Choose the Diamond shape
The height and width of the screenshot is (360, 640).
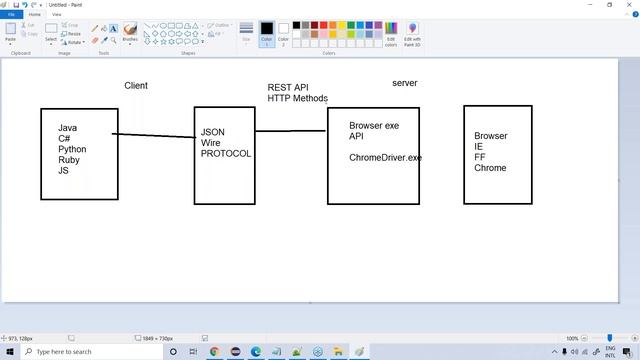pyautogui.click(x=155, y=33)
